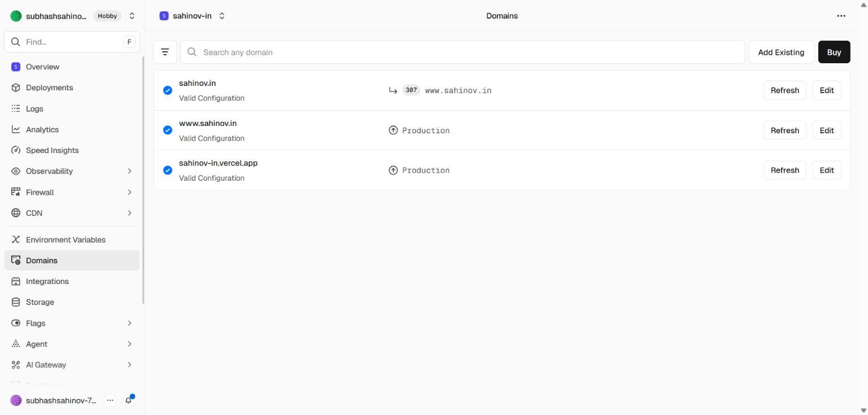Image resolution: width=868 pixels, height=415 pixels.
Task: Open account options ellipsis near bell
Action: 110,400
